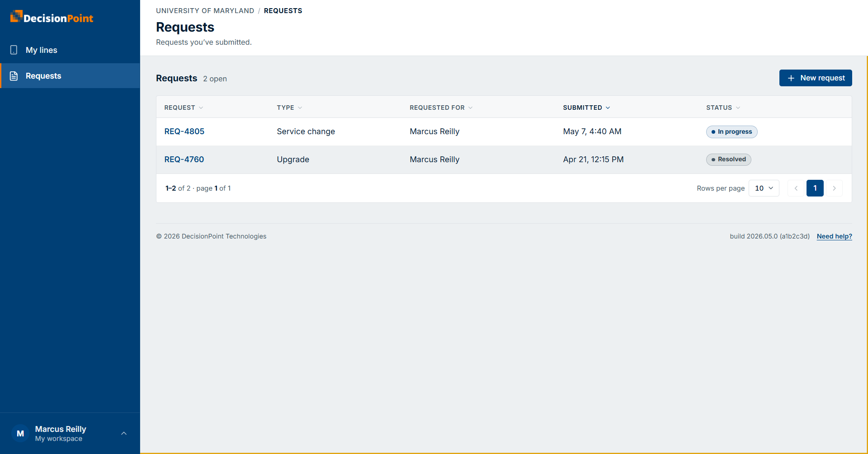Viewport: 868px width, 454px height.
Task: Open My lines in the sidebar
Action: (x=70, y=50)
